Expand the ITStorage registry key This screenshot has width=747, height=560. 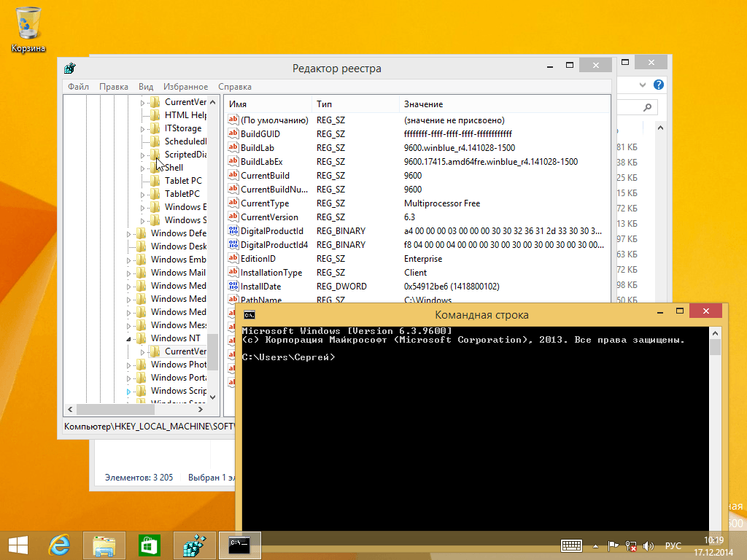[142, 128]
